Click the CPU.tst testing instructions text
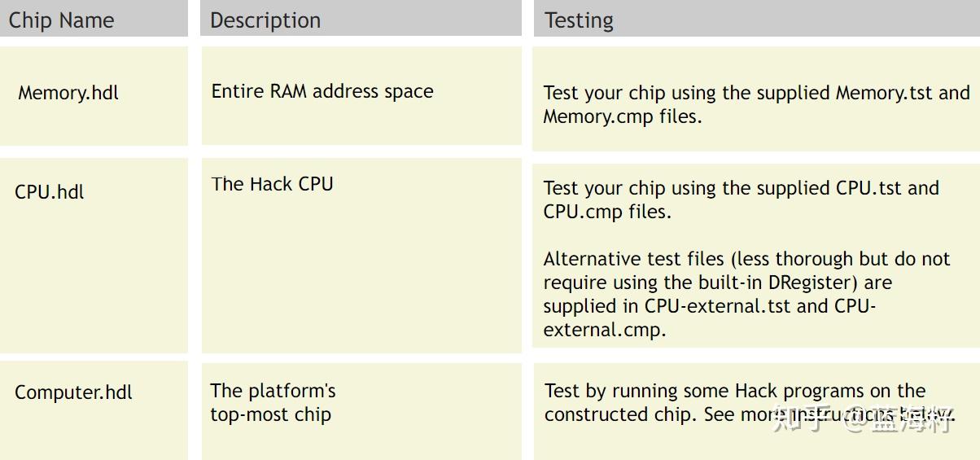Screen dimensions: 980x460 [x=742, y=188]
